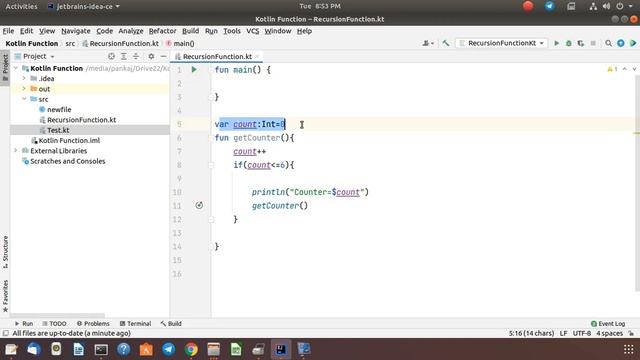Open the Refactor menu
640x360 pixels.
click(x=162, y=31)
